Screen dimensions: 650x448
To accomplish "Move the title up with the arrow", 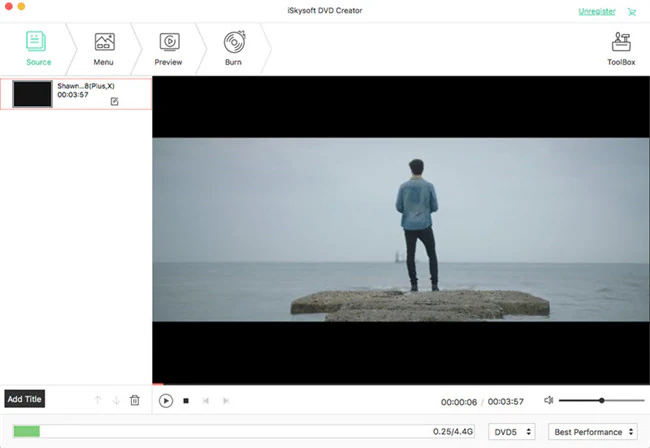I will [x=97, y=400].
